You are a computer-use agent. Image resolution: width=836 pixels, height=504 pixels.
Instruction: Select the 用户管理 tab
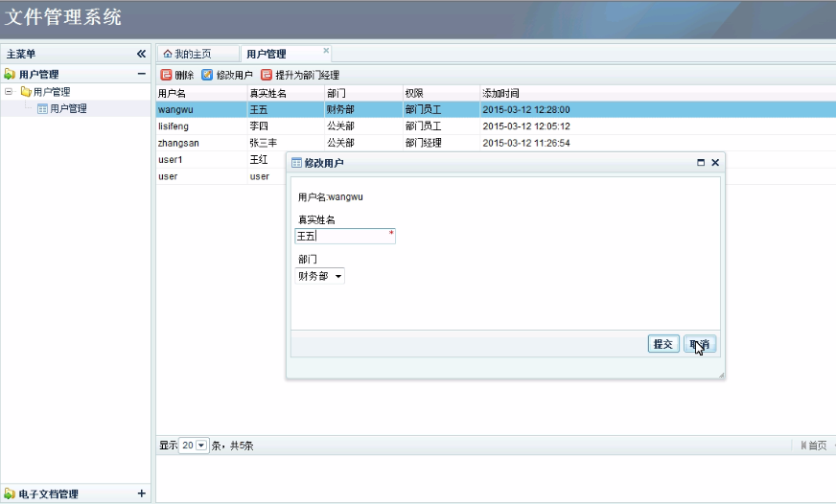coord(267,54)
